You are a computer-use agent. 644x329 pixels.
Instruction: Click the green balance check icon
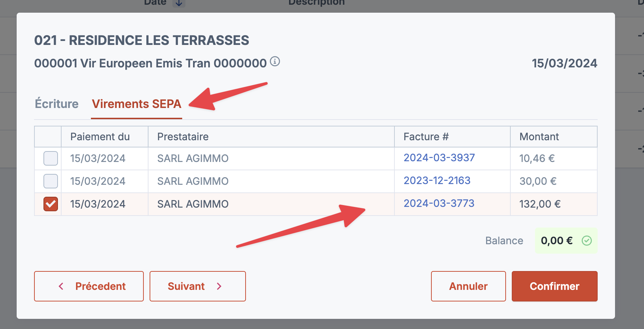587,241
